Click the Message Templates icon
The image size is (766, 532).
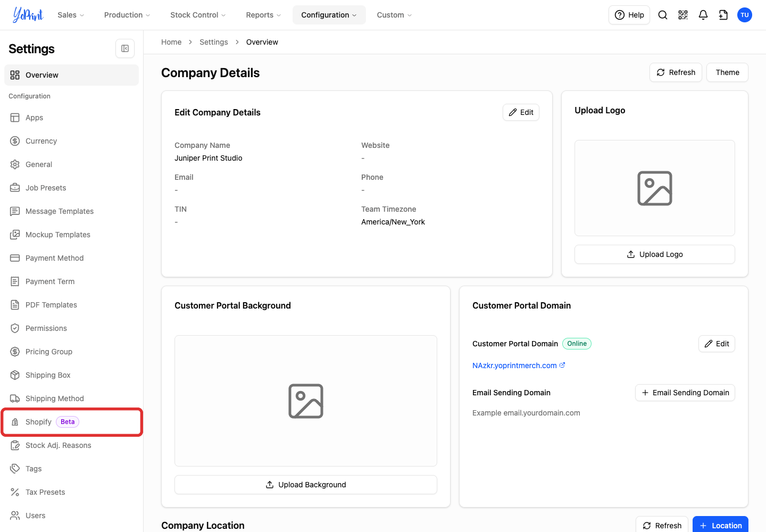click(15, 211)
